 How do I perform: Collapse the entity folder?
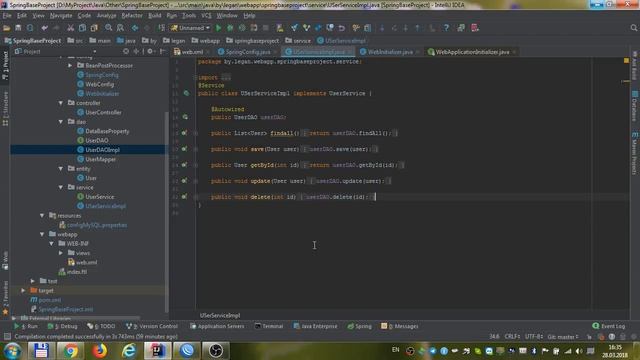[61, 169]
